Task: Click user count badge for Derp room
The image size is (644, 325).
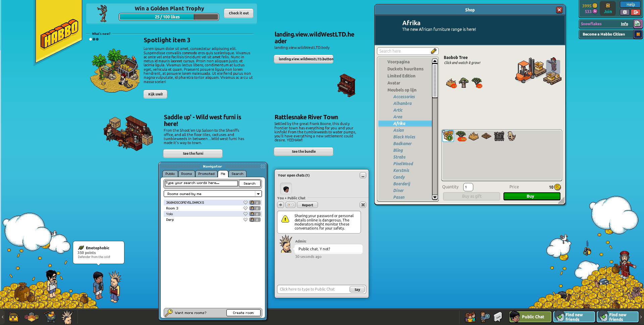Action: coord(255,220)
